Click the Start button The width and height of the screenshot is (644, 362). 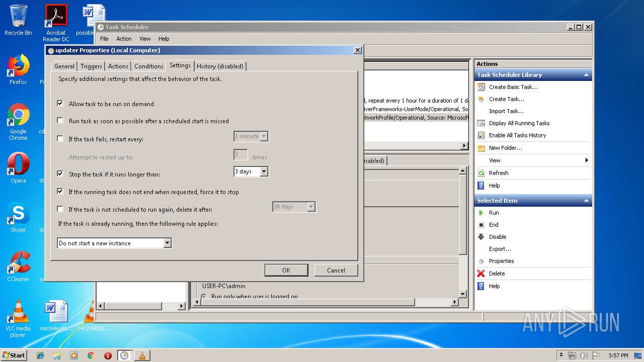click(14, 355)
